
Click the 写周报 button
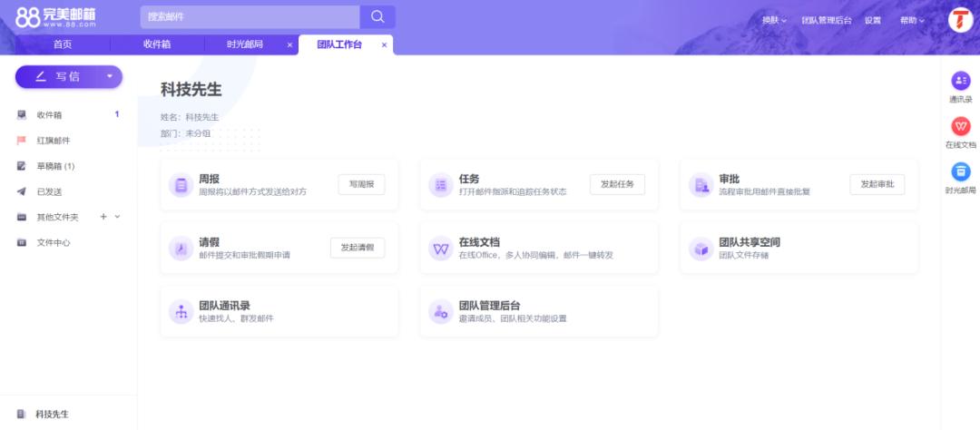click(x=361, y=184)
